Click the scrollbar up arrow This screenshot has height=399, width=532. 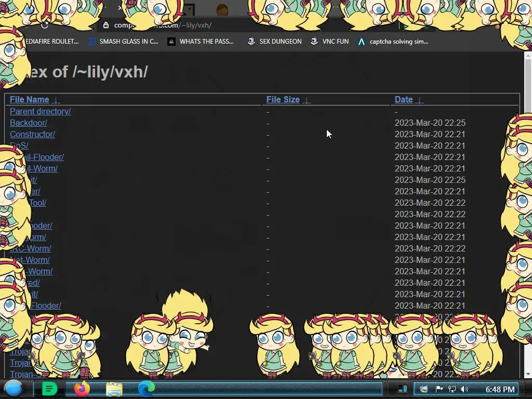click(x=528, y=56)
